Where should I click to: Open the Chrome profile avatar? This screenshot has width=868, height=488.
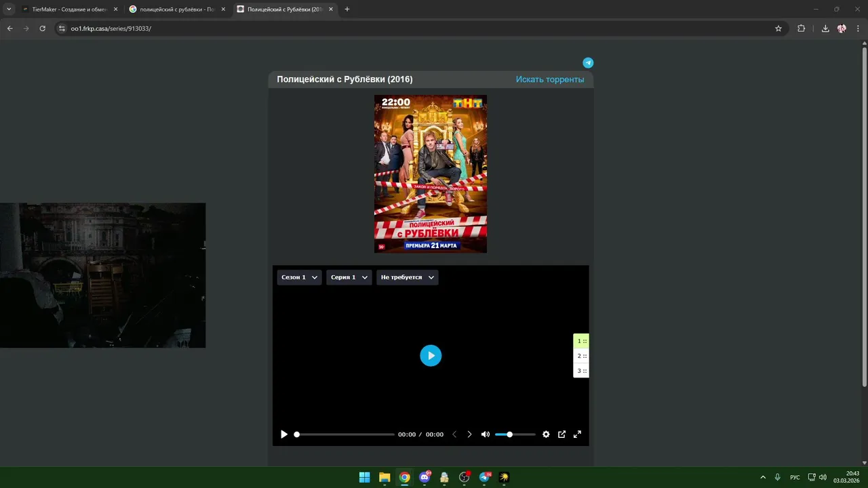[842, 28]
